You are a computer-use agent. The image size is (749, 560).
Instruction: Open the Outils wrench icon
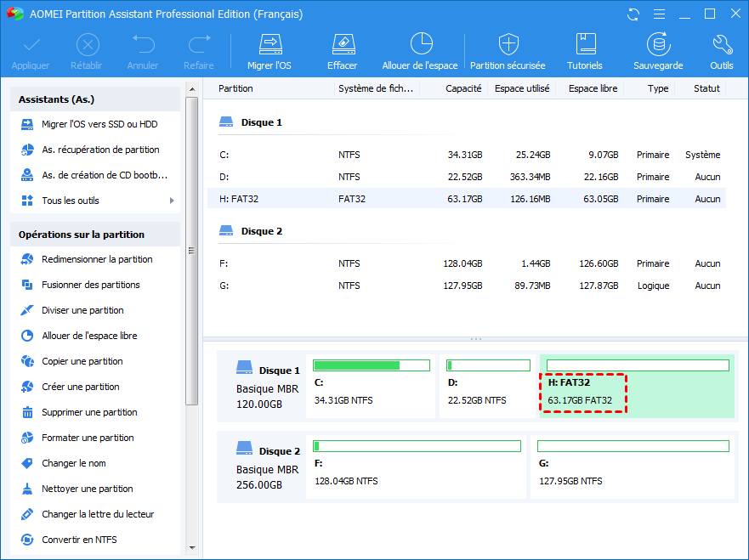tap(721, 45)
